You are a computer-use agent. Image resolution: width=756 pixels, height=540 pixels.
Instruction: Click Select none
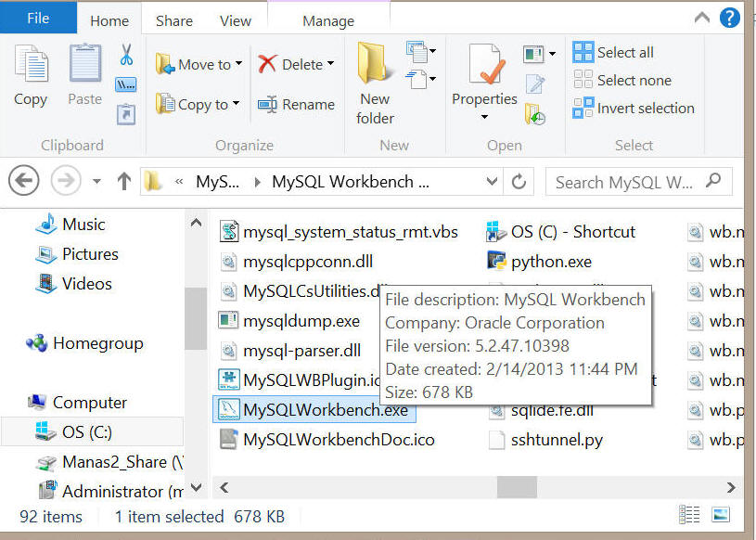coord(622,80)
